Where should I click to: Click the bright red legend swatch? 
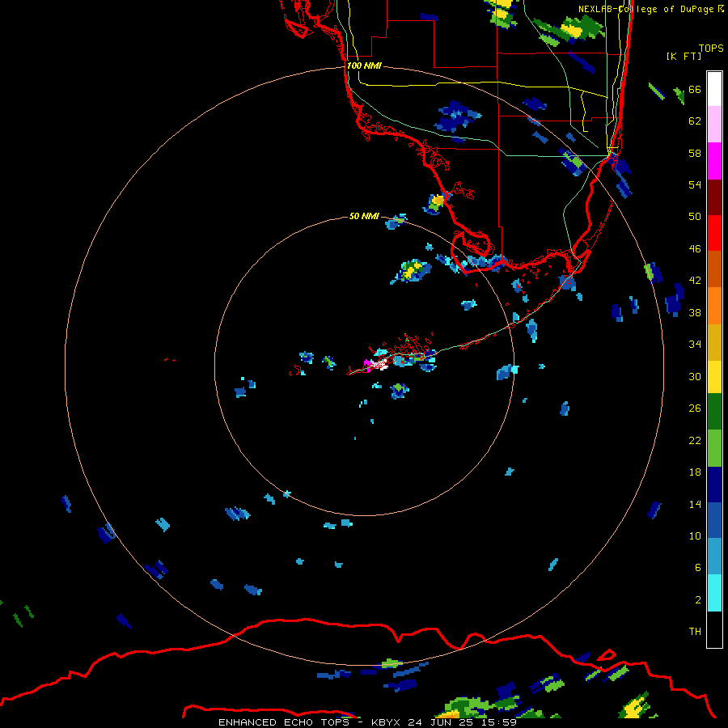point(714,233)
